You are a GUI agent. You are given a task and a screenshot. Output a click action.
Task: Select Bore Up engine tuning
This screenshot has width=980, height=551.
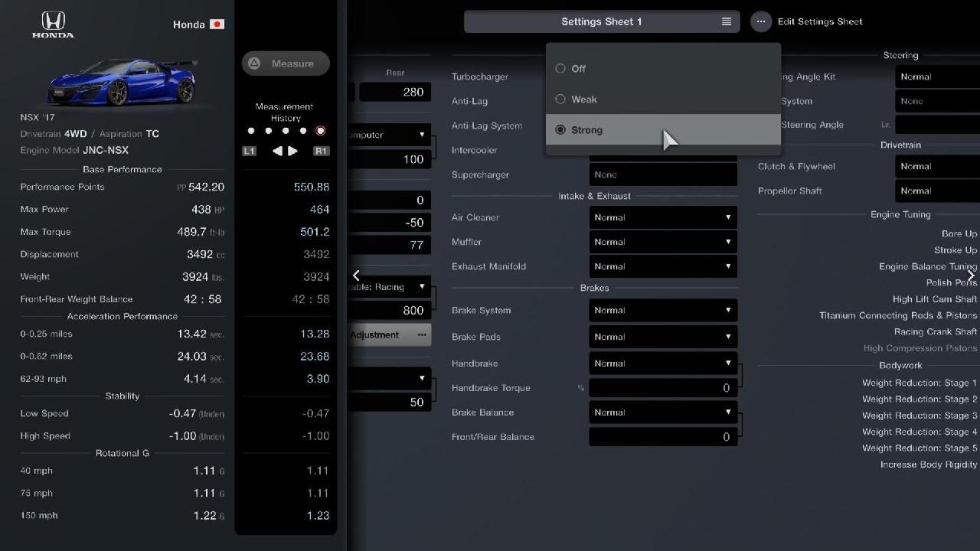[x=959, y=234]
